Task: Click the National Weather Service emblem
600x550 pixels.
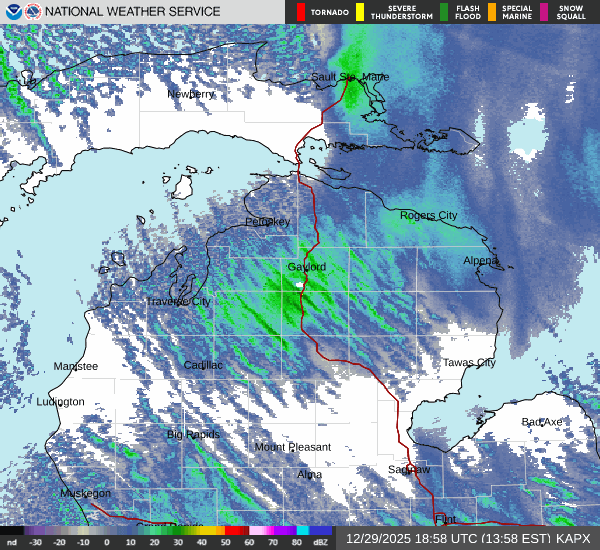Action: [x=31, y=12]
